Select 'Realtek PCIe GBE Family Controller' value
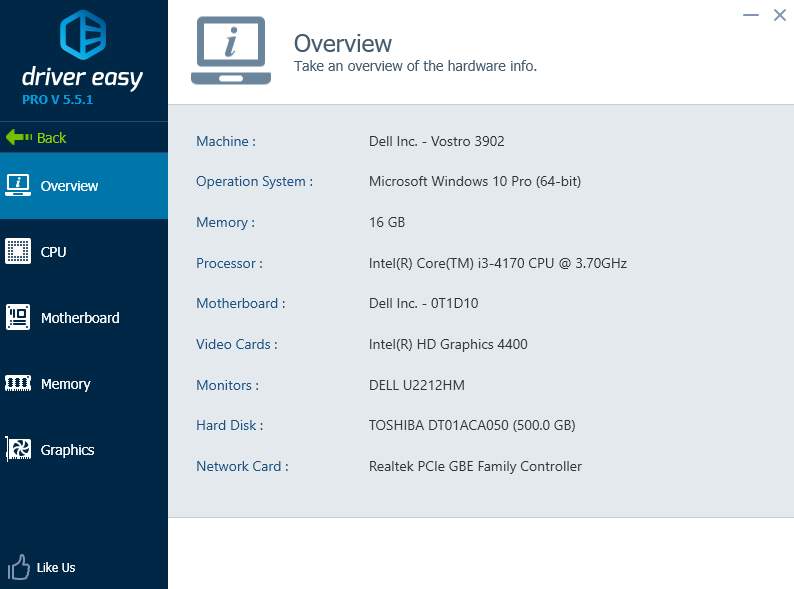 click(475, 466)
